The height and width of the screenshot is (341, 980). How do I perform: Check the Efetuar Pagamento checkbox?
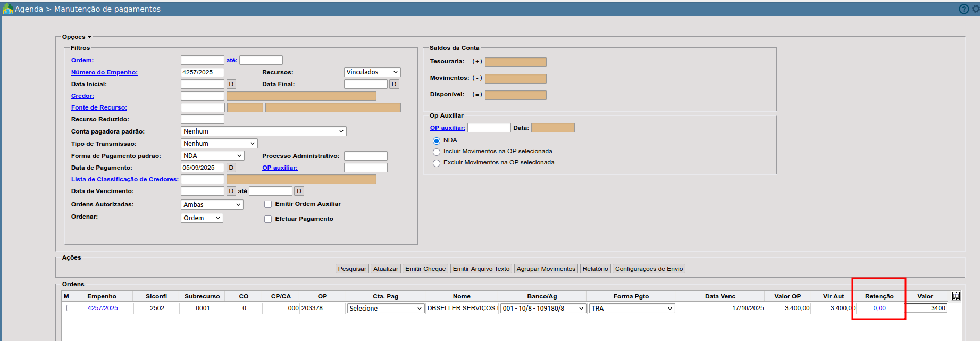click(x=268, y=219)
